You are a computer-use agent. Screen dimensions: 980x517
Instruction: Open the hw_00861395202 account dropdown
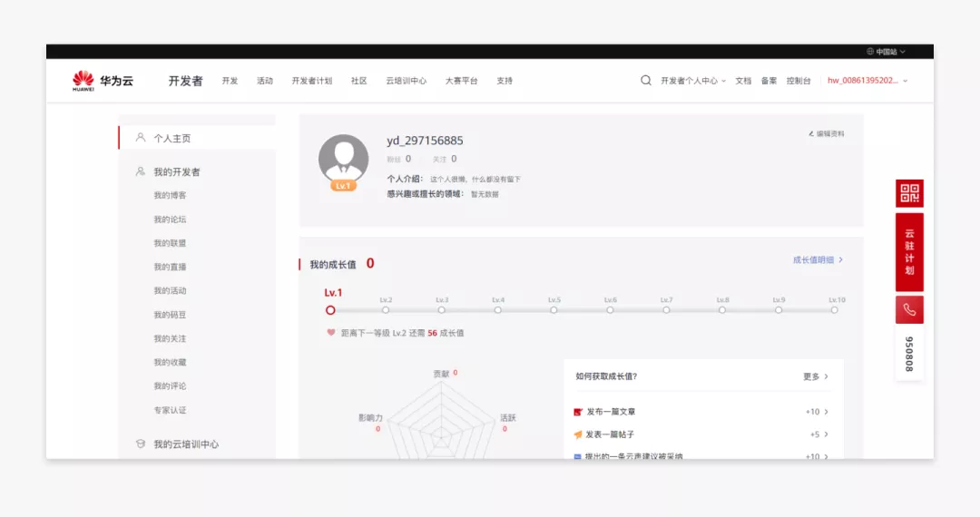(x=867, y=81)
